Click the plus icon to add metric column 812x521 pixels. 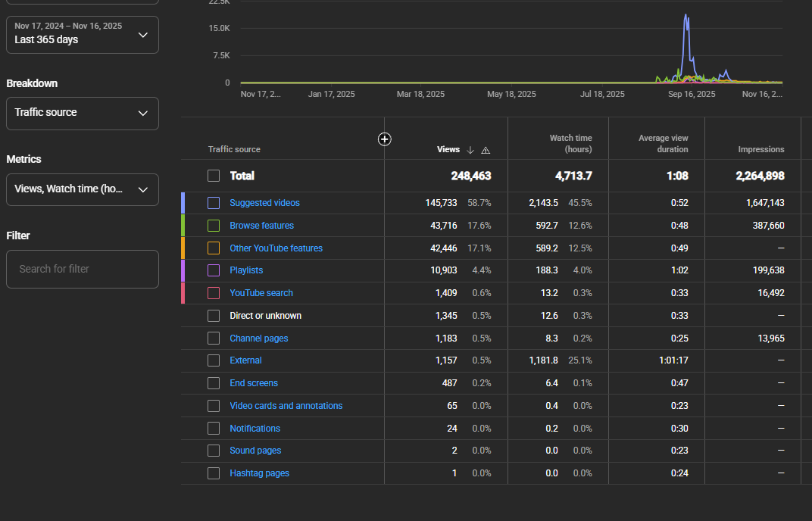(x=384, y=139)
